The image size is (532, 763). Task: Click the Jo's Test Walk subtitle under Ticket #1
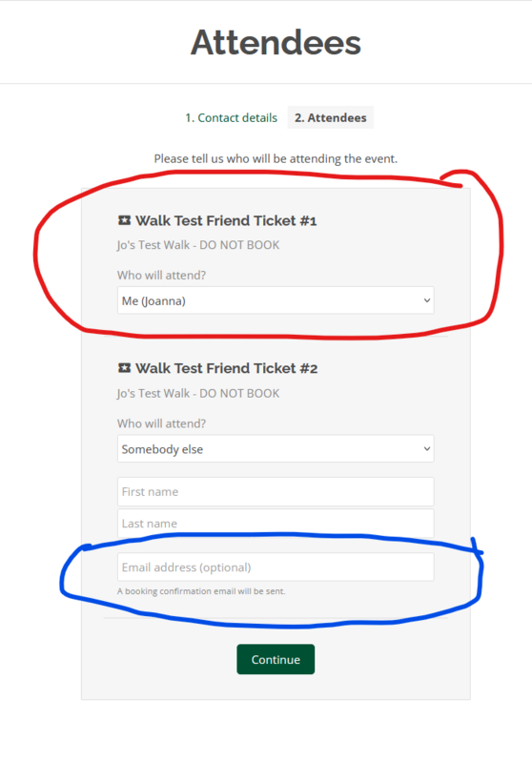coord(198,245)
